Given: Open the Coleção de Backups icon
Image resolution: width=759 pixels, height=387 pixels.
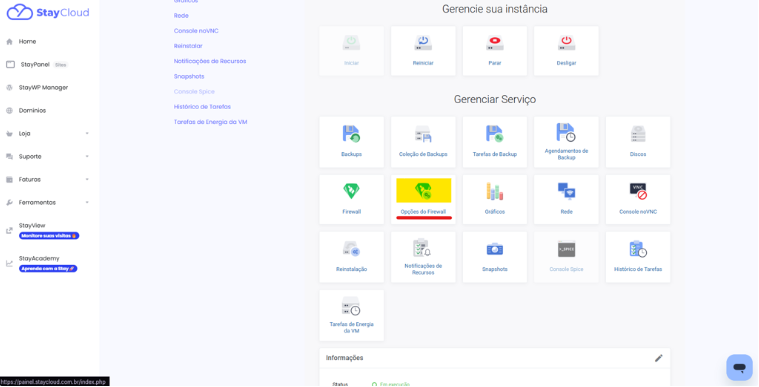Looking at the screenshot, I should click(x=423, y=134).
